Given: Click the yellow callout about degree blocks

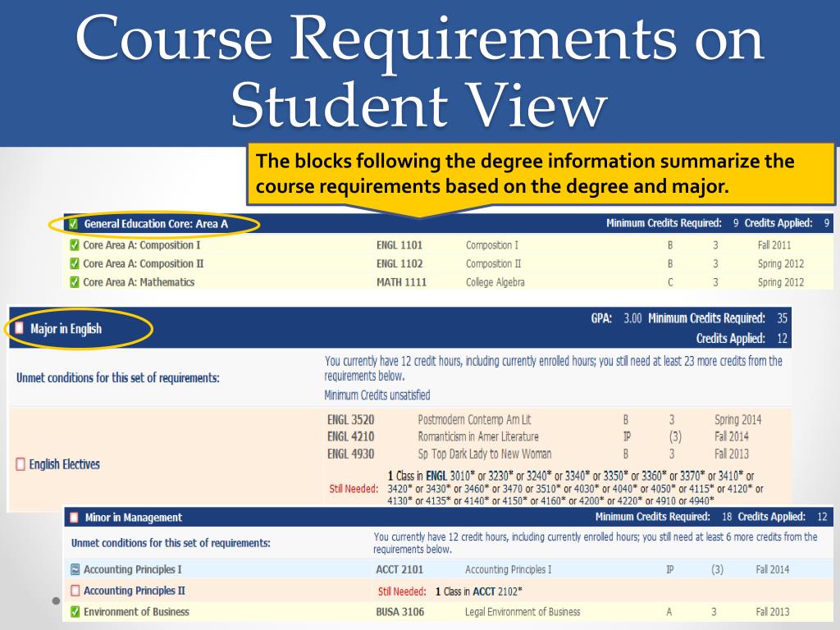Looking at the screenshot, I should point(541,174).
